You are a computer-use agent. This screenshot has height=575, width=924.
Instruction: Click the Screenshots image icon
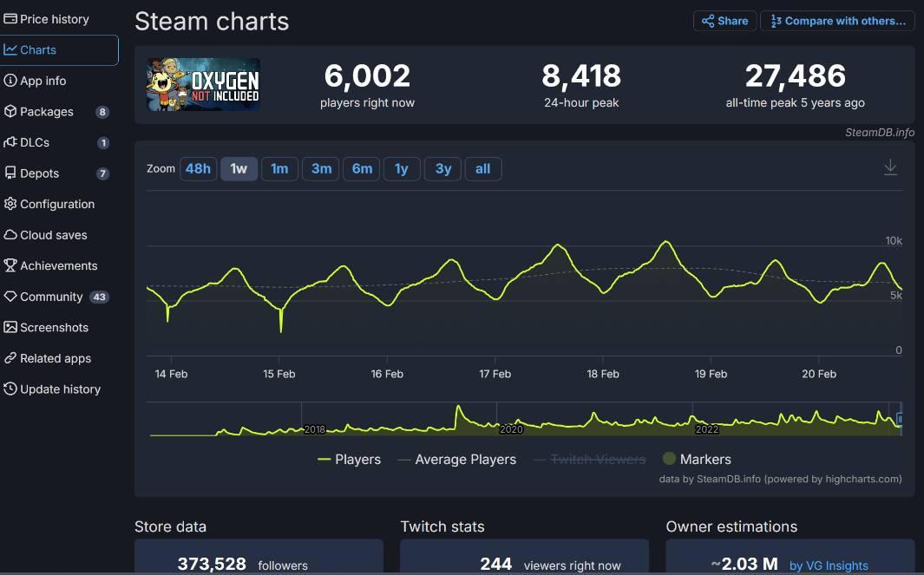click(x=10, y=327)
